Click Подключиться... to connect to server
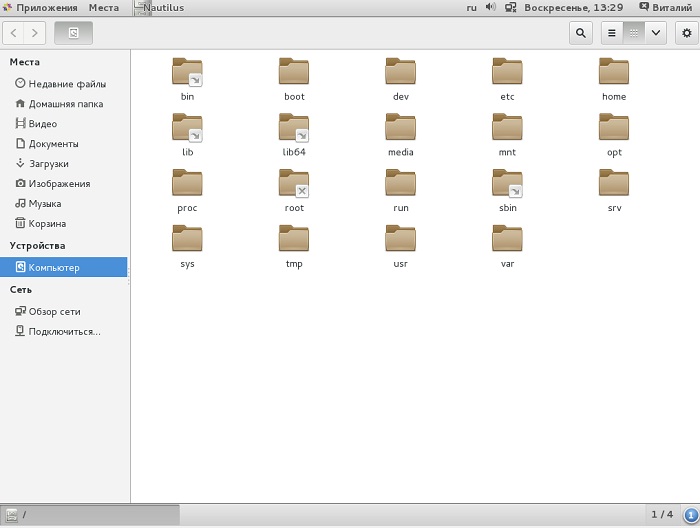Image resolution: width=700 pixels, height=528 pixels. point(64,332)
